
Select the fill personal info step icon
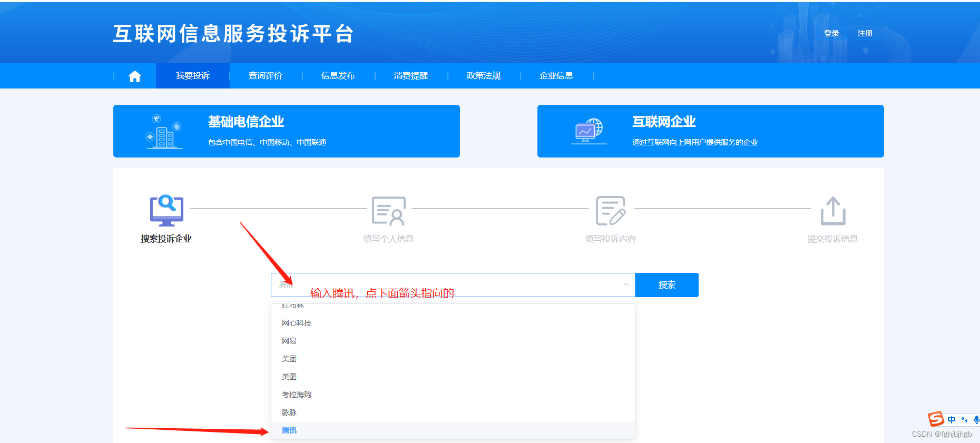(389, 211)
